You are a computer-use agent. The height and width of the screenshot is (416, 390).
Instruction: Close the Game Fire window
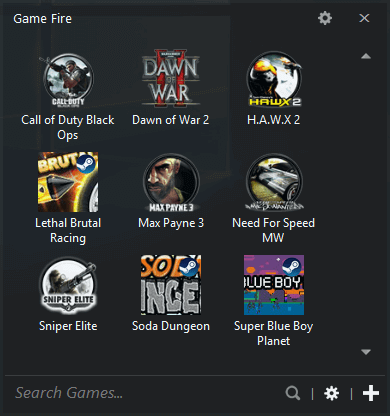(364, 18)
